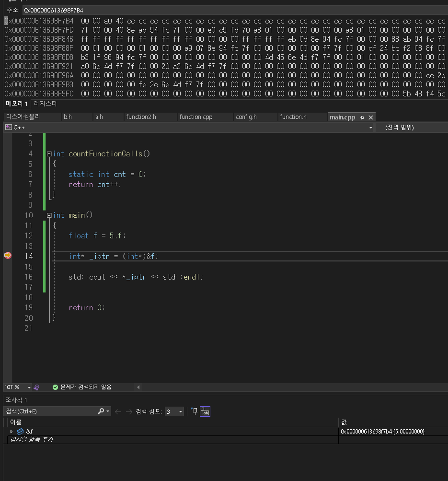Viewport: 448px width, 481px height.
Task: Click memory row address 0x000000613698F7FD
Action: 39,30
